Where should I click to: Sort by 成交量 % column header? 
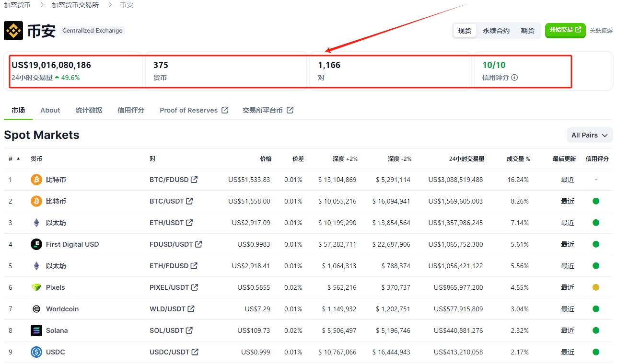pyautogui.click(x=518, y=159)
